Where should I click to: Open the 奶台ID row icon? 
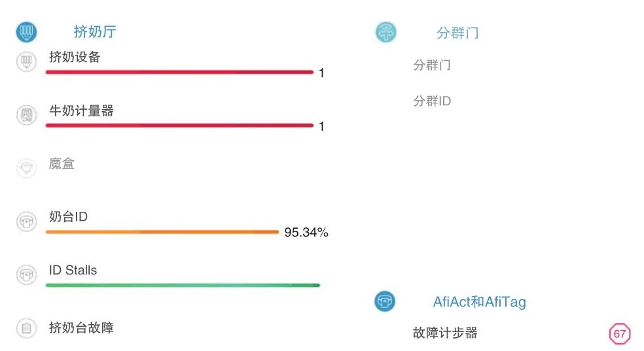point(26,222)
